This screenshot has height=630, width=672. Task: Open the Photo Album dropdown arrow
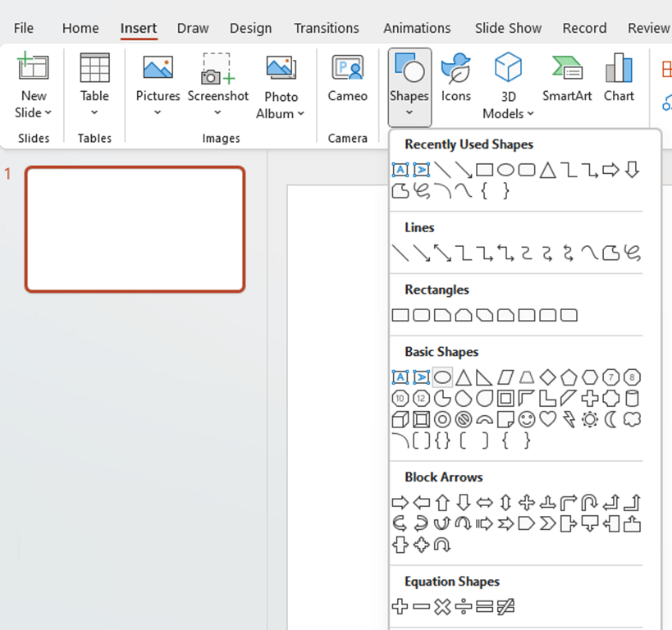click(301, 114)
